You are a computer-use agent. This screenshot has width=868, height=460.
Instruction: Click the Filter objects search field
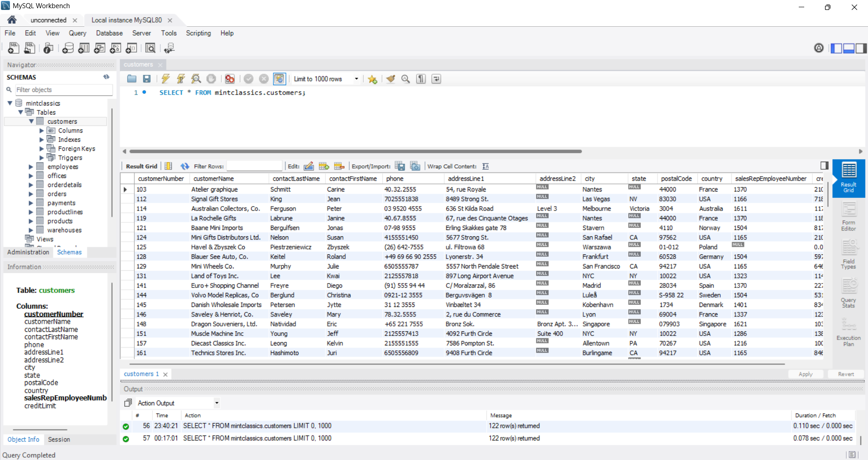64,90
